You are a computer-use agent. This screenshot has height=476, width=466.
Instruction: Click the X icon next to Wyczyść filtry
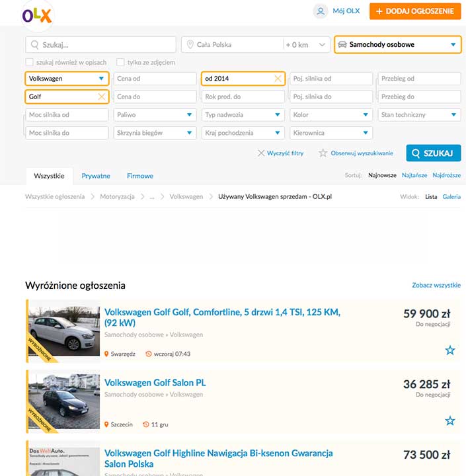[x=261, y=153]
